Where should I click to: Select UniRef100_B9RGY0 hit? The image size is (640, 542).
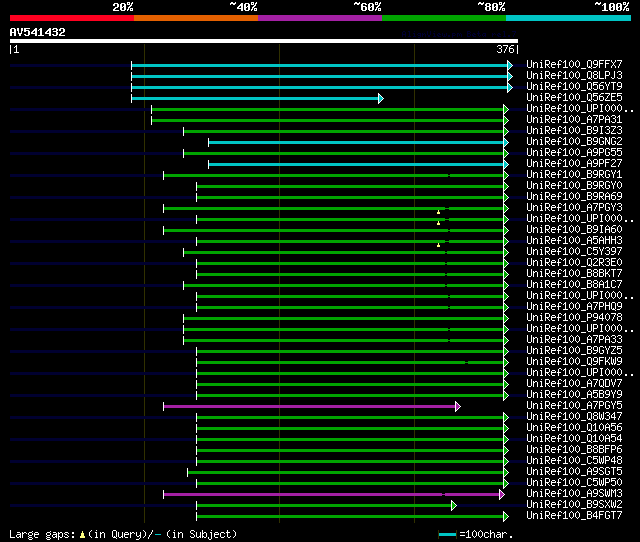tap(574, 186)
